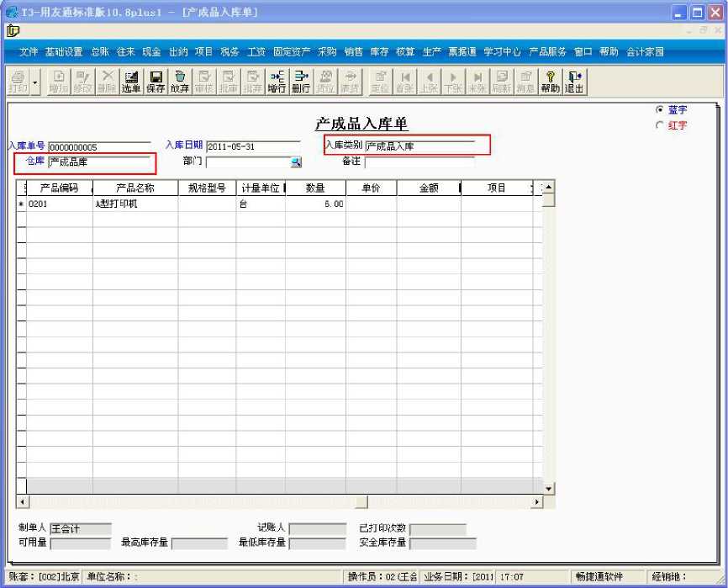Viewport: 728px width, 588px height.
Task: Click the 备注 input field
Action: click(x=419, y=162)
